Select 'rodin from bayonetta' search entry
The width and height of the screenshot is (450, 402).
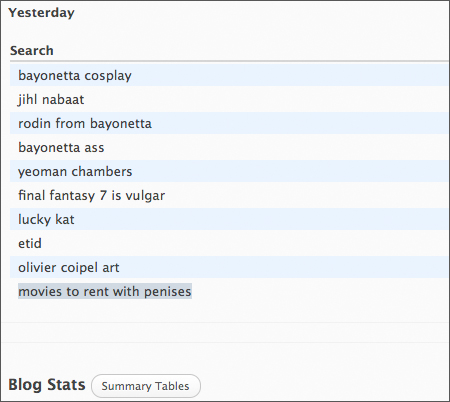tap(85, 124)
